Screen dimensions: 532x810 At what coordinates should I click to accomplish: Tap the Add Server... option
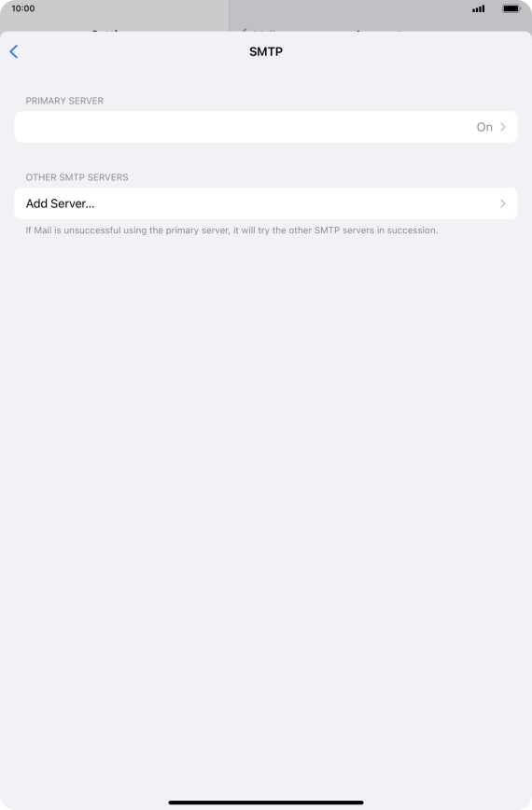(60, 203)
